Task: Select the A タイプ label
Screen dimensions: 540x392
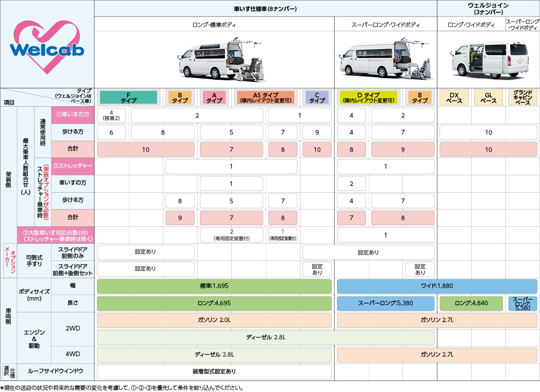Action: 214,97
